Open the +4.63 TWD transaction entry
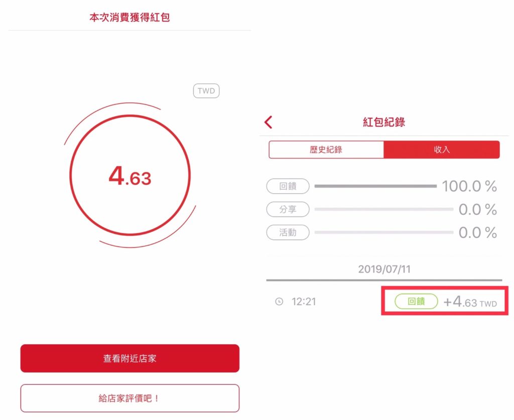Image resolution: width=514 pixels, height=420 pixels. click(470, 302)
